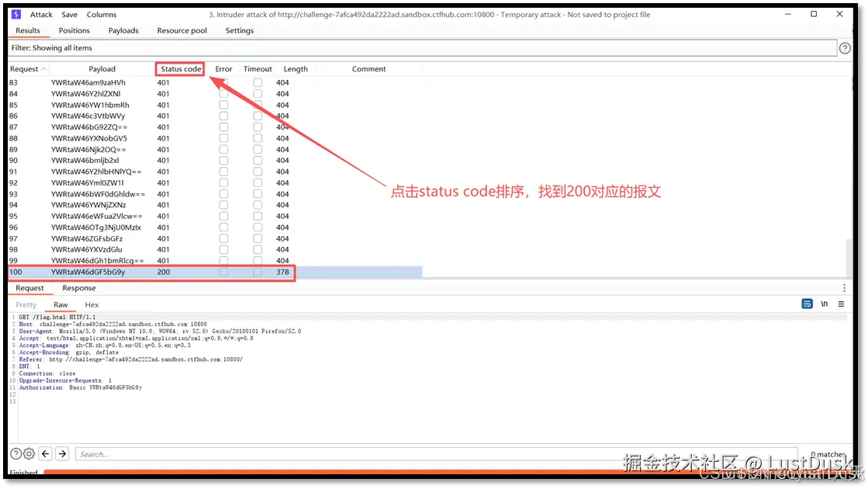This screenshot has width=868, height=489.
Task: Toggle the message wrap view icon
Action: 807,304
